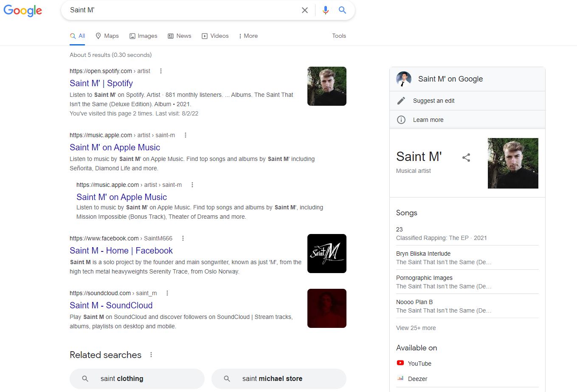Click the Facebook result Saint M logo thumbnail
The image size is (577, 392).
point(327,254)
